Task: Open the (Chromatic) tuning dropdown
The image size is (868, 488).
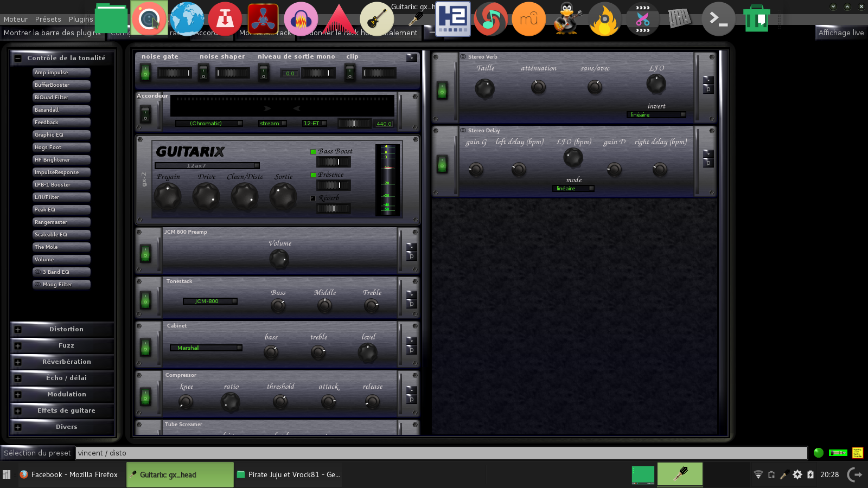Action: coord(209,123)
